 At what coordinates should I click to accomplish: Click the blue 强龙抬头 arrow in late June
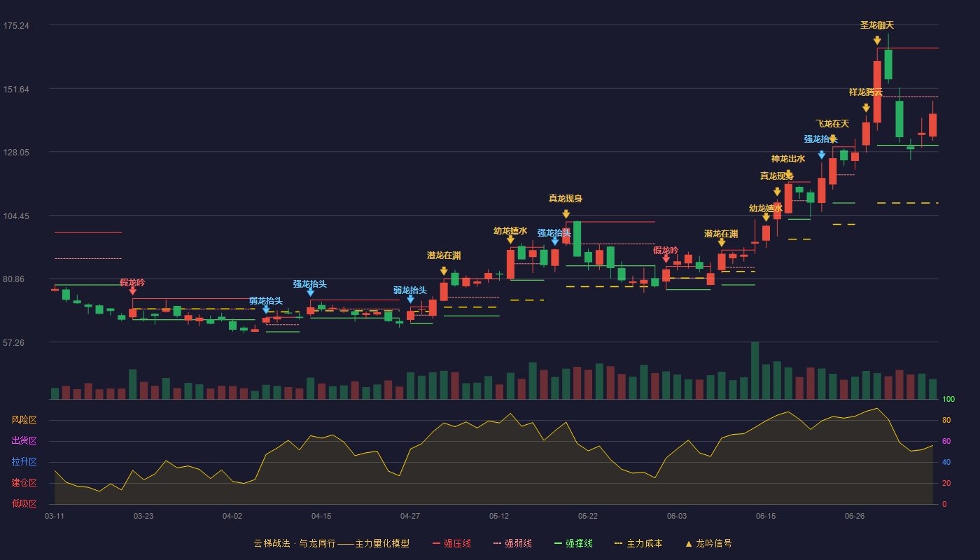[x=822, y=155]
